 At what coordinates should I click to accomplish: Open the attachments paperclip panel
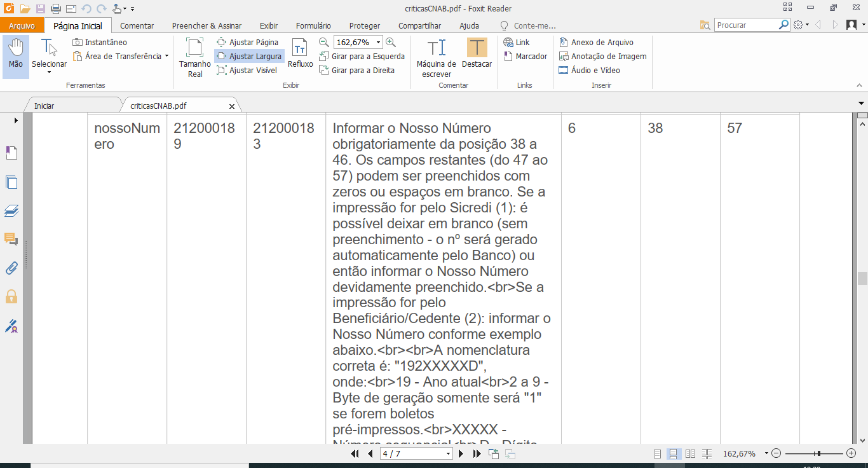tap(11, 268)
